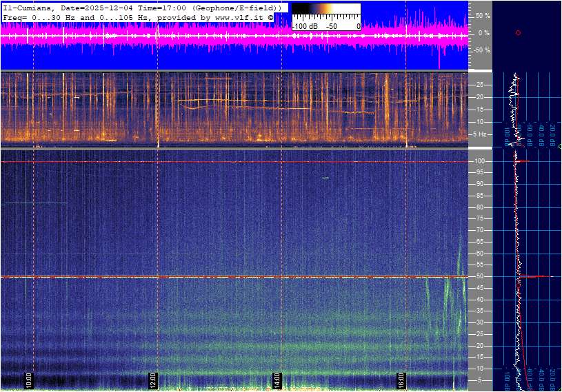The height and width of the screenshot is (392, 562).
Task: Click the -100 dB label on the color scale
Action: pos(305,26)
